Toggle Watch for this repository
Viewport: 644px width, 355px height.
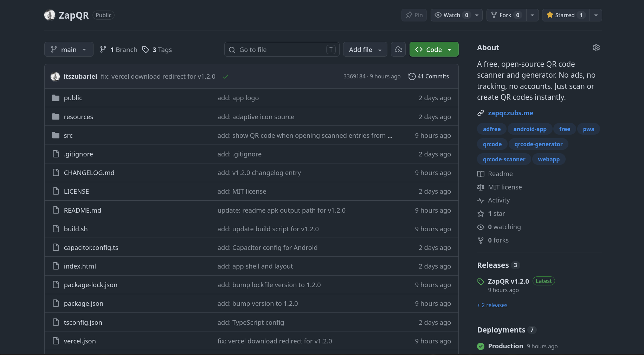click(452, 15)
